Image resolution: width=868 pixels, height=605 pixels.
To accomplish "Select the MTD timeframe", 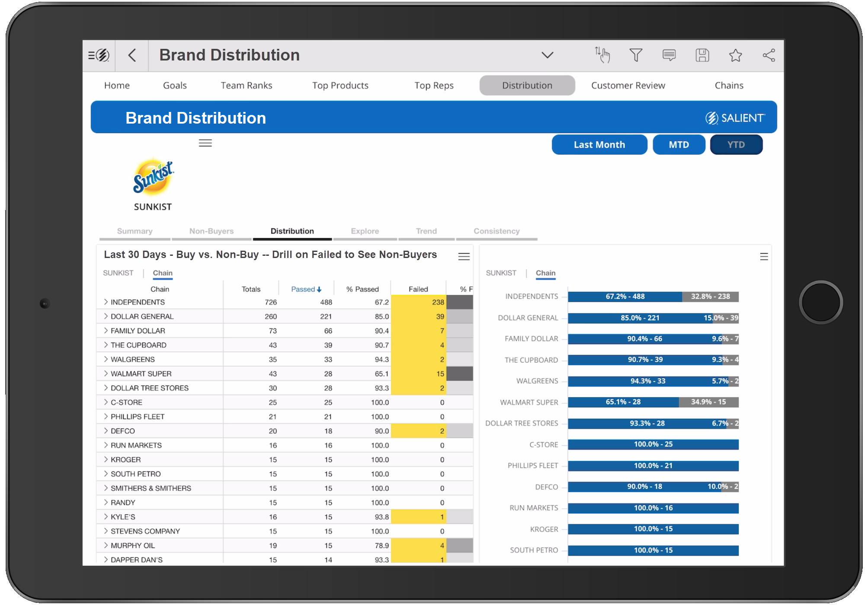I will 679,145.
